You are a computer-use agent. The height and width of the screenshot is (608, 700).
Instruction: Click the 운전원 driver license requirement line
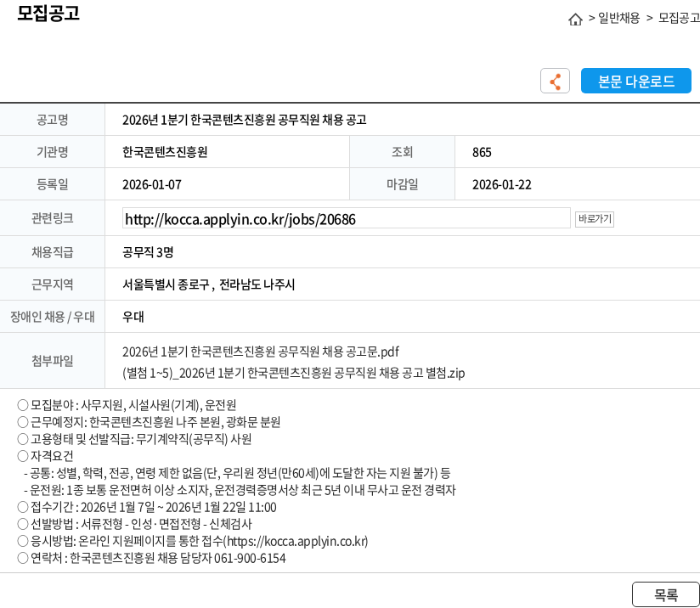[240, 490]
